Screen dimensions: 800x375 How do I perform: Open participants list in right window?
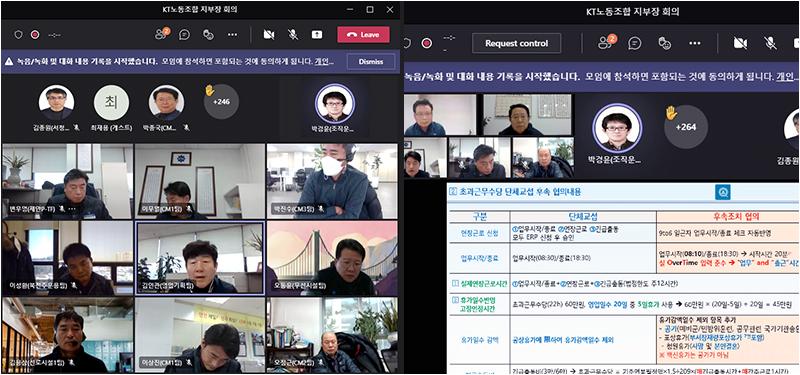(606, 42)
